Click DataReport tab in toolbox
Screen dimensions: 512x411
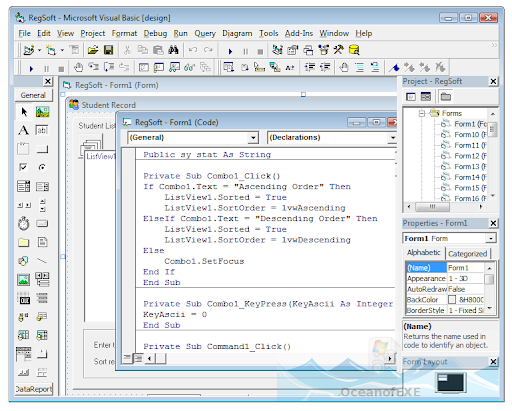coord(34,389)
